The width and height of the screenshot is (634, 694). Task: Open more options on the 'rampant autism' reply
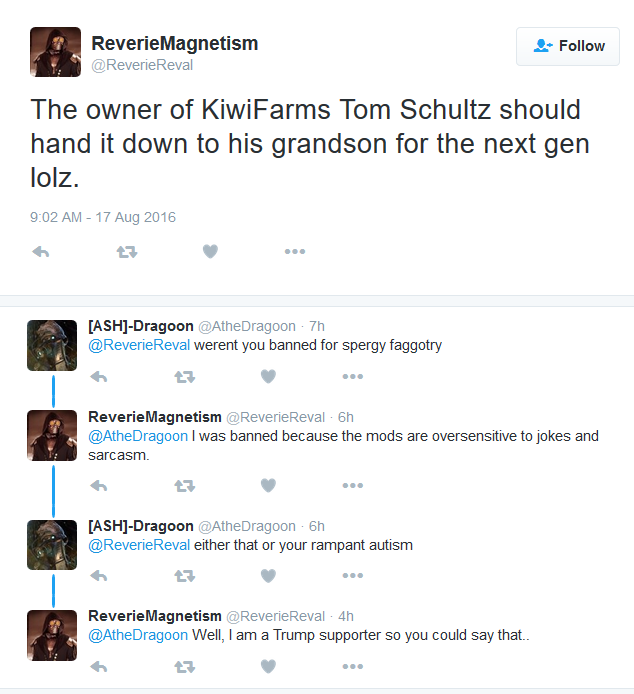click(x=353, y=575)
